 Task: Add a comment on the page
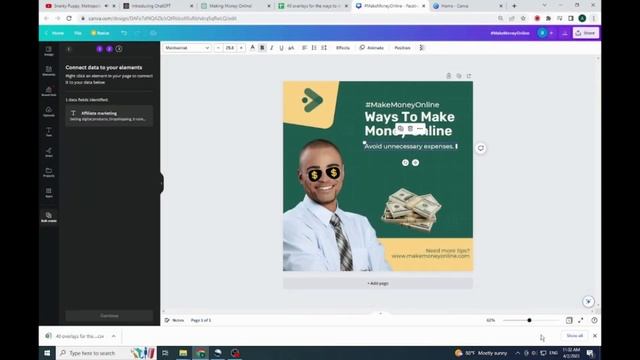(481, 148)
